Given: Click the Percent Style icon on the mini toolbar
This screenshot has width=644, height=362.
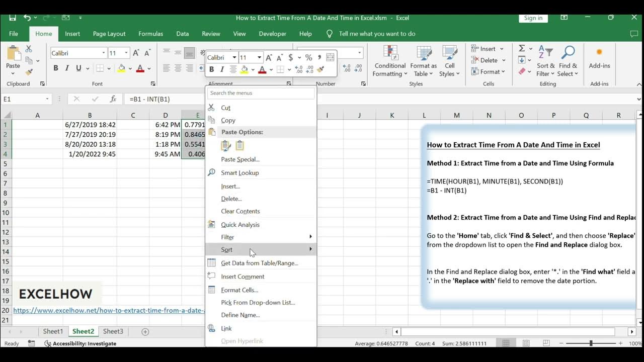Looking at the screenshot, I should [308, 57].
